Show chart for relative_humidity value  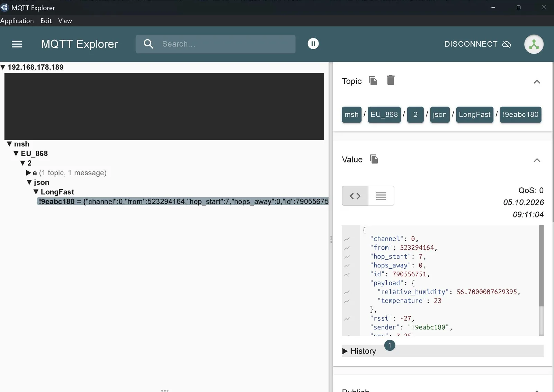(347, 292)
